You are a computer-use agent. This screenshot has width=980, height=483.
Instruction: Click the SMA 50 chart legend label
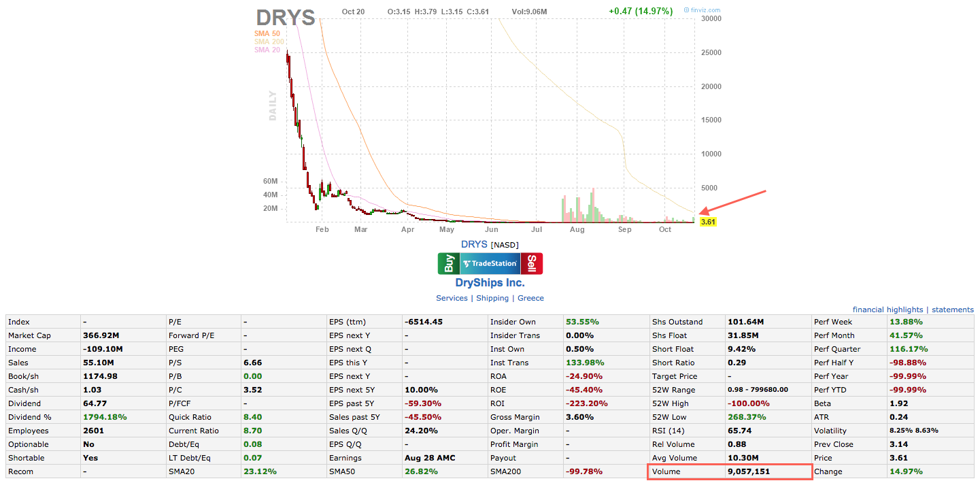pyautogui.click(x=267, y=33)
